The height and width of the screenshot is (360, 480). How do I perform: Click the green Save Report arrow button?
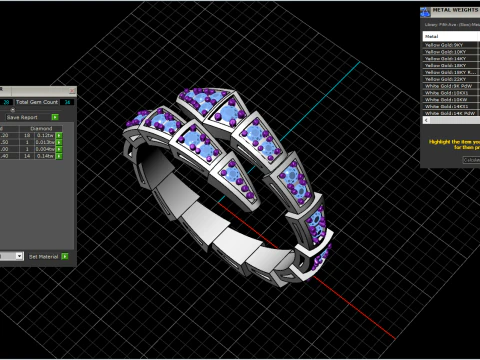point(55,117)
